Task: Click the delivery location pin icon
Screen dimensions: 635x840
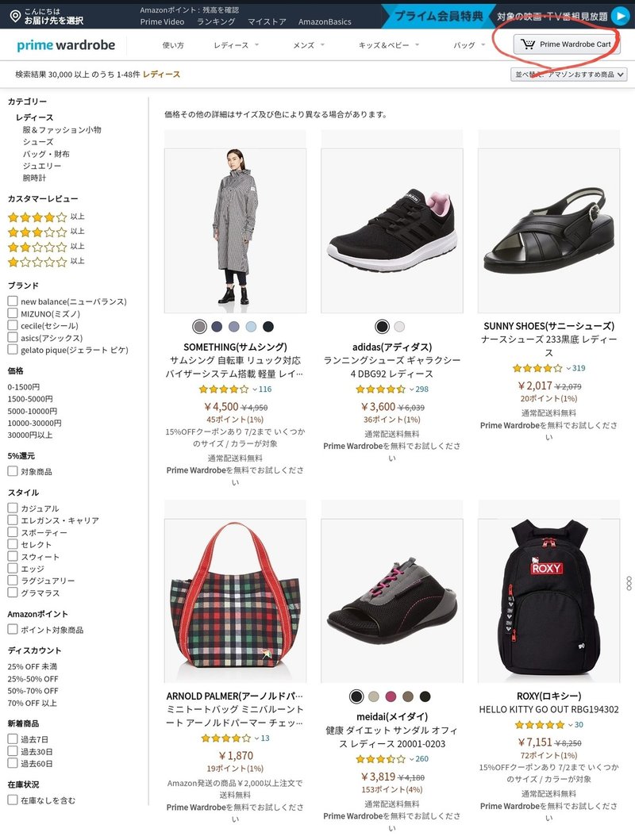Action: point(16,16)
